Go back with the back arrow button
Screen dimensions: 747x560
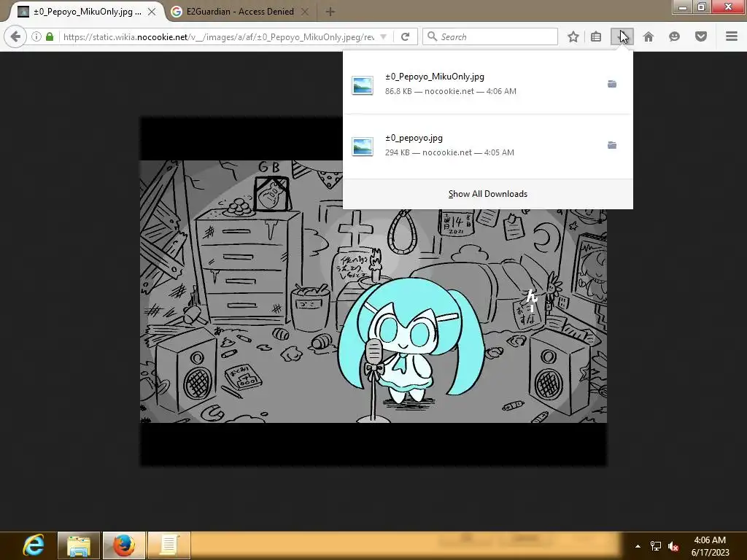pyautogui.click(x=15, y=36)
